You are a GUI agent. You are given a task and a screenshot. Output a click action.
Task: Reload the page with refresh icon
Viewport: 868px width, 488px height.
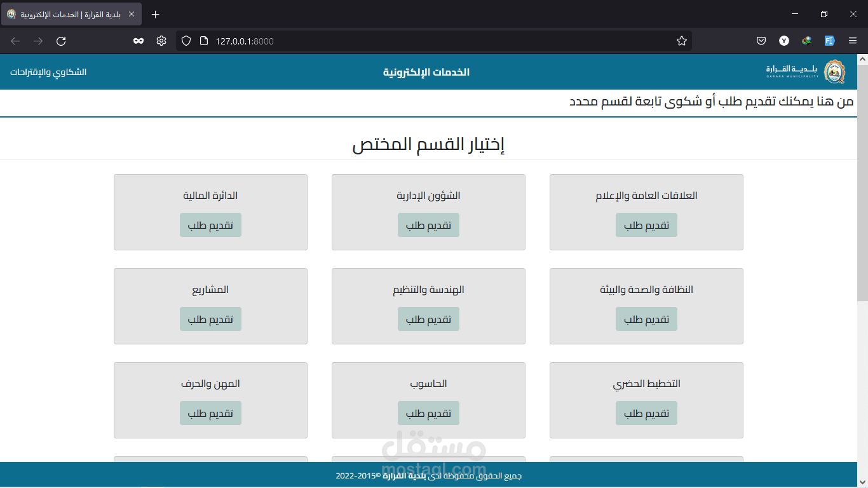[61, 41]
